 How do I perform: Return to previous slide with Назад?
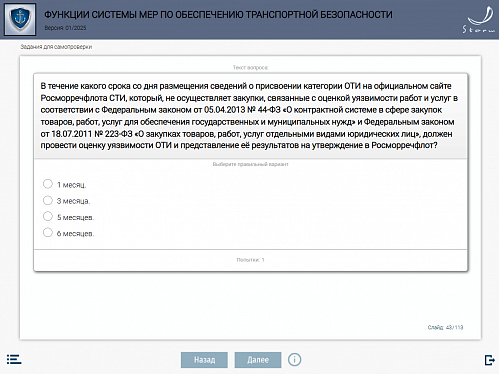point(204,360)
